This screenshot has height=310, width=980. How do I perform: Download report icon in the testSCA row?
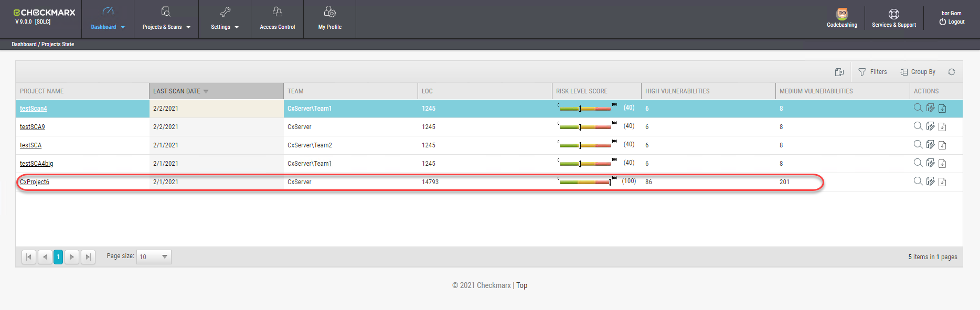click(x=942, y=145)
